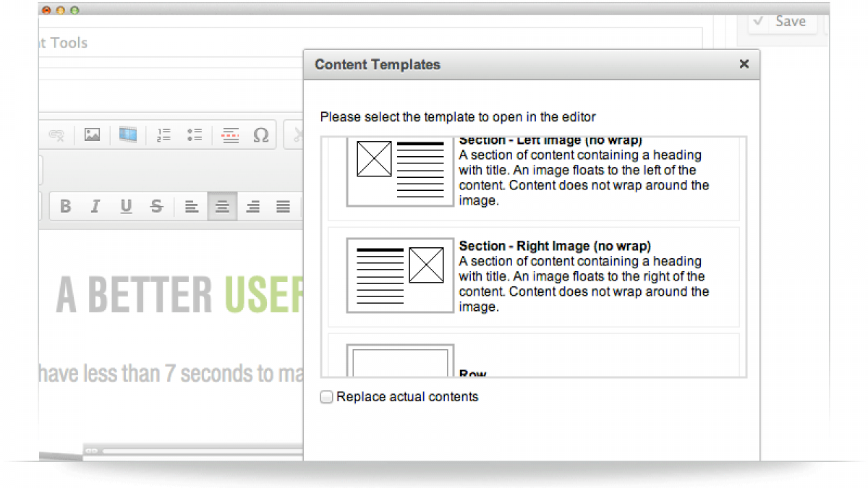
Task: Click the video embed filmstrip icon
Action: click(128, 134)
